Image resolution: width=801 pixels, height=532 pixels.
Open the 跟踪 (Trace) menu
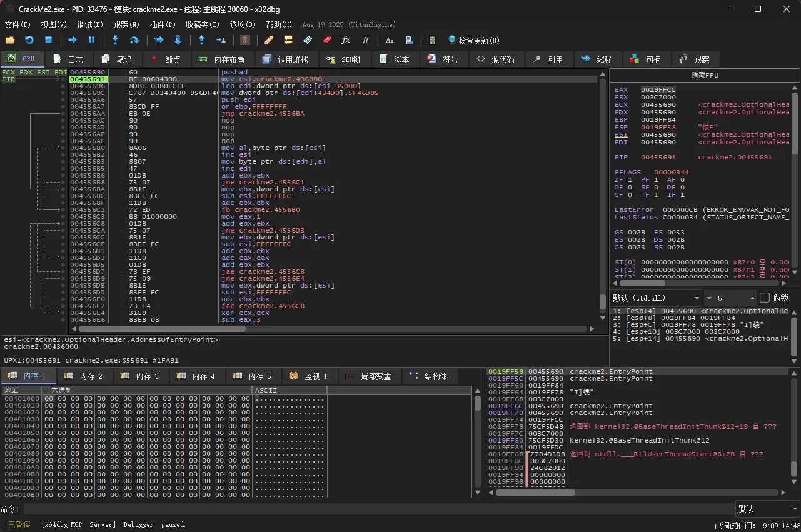126,24
